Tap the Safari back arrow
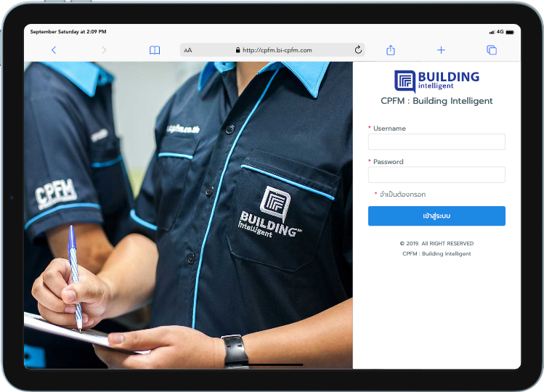 pos(53,50)
